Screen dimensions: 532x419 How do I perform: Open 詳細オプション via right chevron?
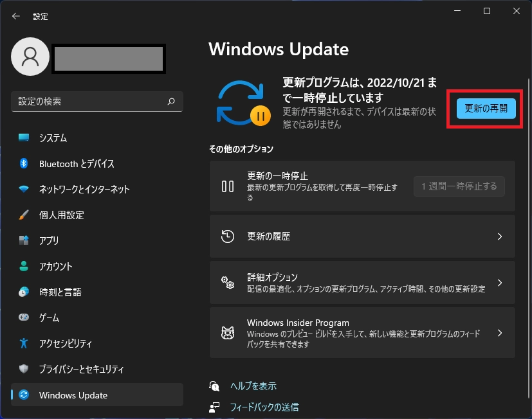(x=500, y=283)
